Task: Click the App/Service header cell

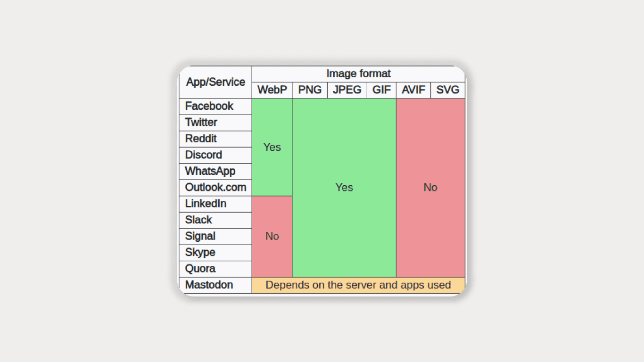Action: click(x=215, y=82)
